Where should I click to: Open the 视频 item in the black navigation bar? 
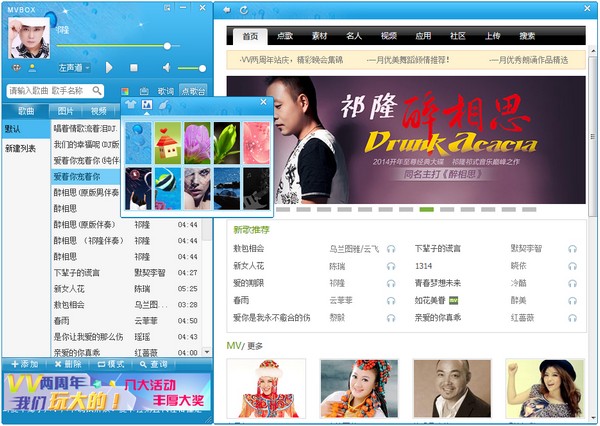[x=389, y=36]
